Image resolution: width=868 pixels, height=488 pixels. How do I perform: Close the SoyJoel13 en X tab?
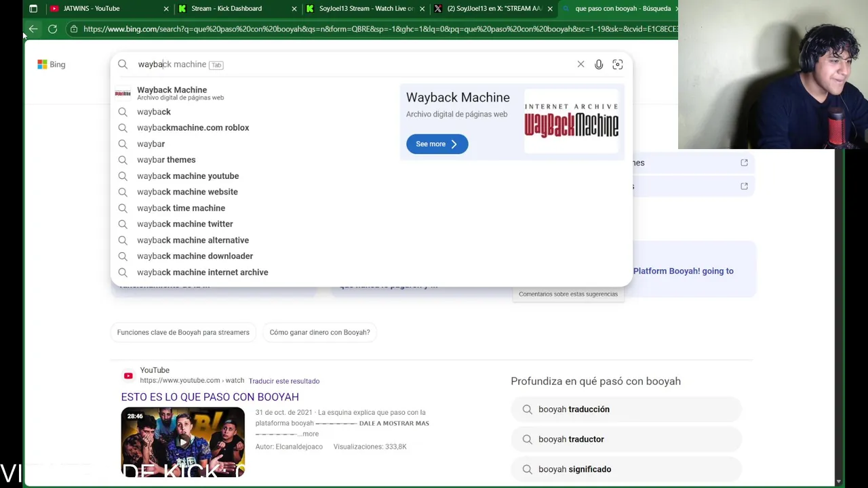[x=550, y=9]
